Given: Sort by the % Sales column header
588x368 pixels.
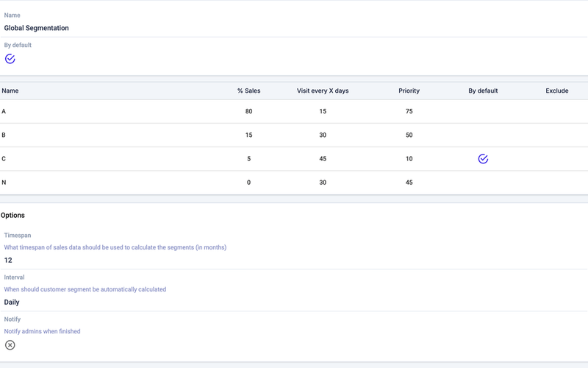Looking at the screenshot, I should 248,91.
